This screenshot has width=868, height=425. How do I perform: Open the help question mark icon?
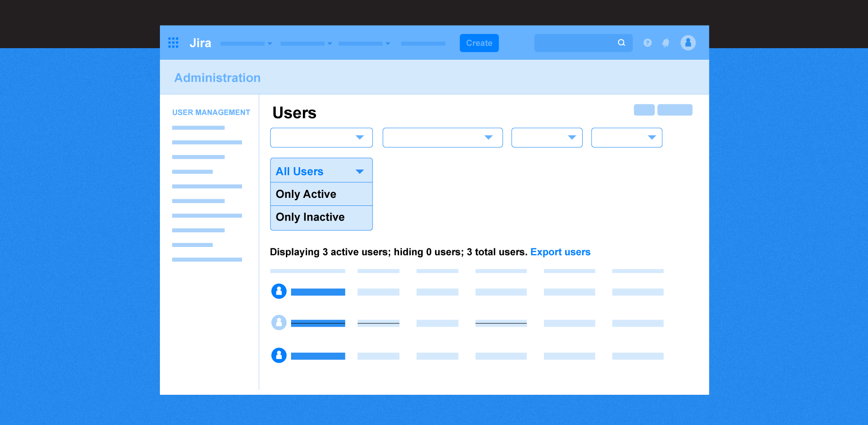(x=648, y=43)
